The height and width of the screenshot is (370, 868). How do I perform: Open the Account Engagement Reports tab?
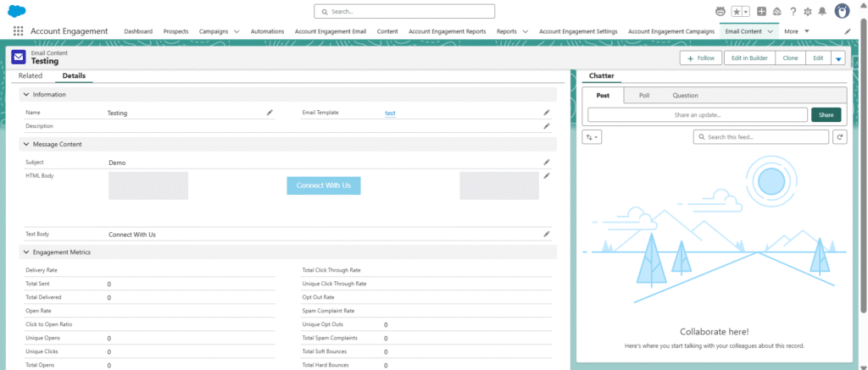[448, 31]
